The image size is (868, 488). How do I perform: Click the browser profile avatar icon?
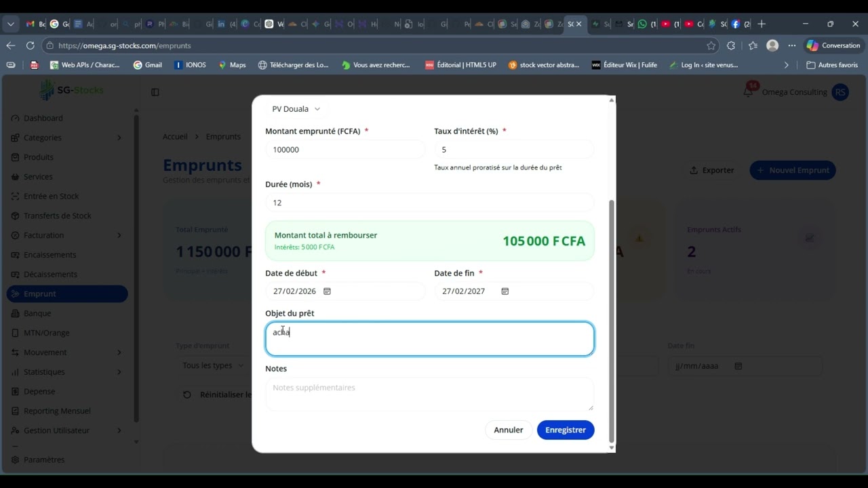pos(772,45)
